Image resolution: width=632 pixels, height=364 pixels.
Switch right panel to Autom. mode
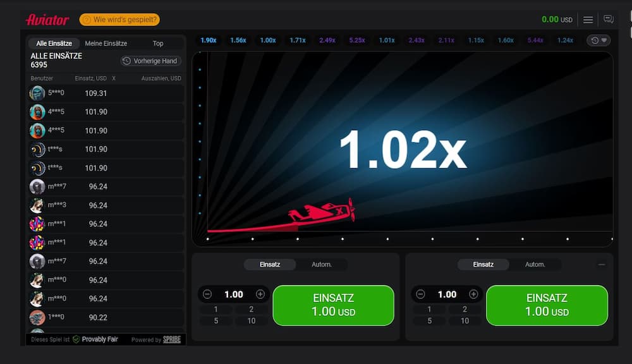coord(535,265)
